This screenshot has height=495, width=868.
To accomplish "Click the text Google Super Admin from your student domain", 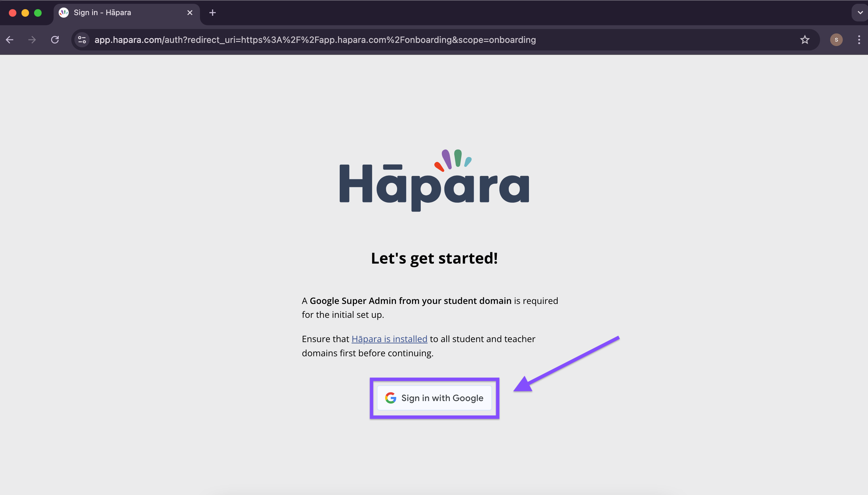I will pos(410,301).
